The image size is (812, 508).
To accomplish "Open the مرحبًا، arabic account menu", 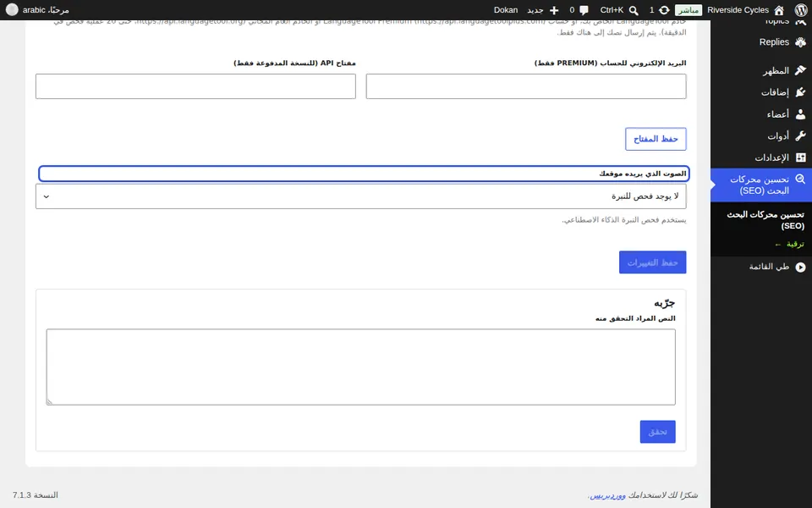I will coord(46,10).
